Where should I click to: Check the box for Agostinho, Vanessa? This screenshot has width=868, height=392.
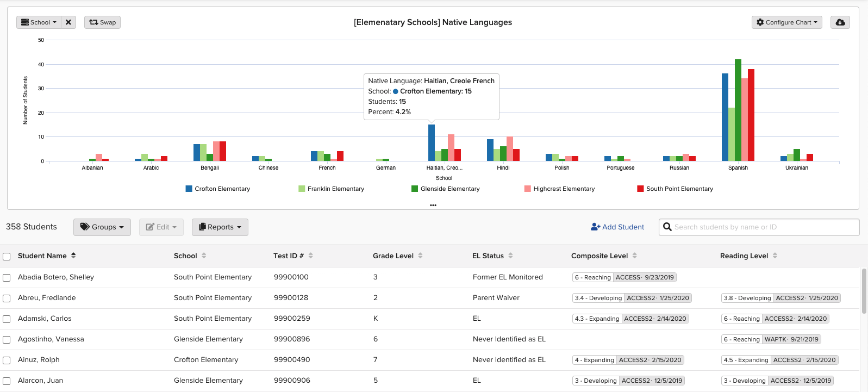(x=7, y=340)
